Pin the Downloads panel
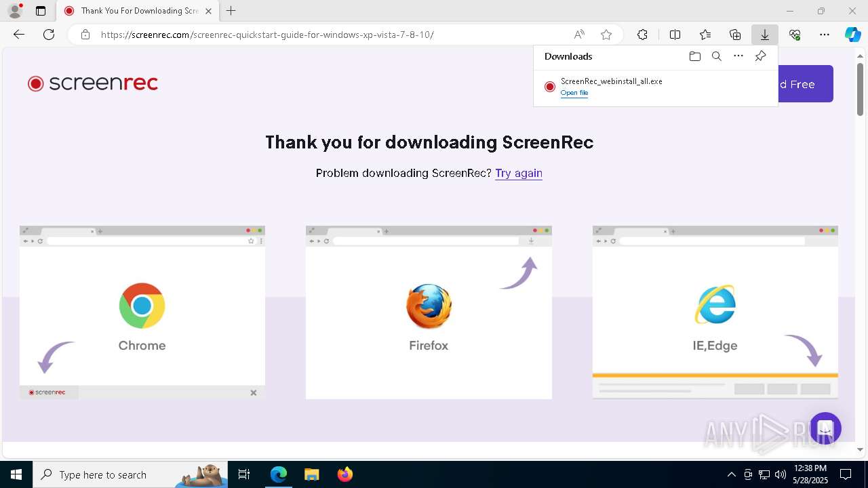The image size is (868, 488). 760,56
